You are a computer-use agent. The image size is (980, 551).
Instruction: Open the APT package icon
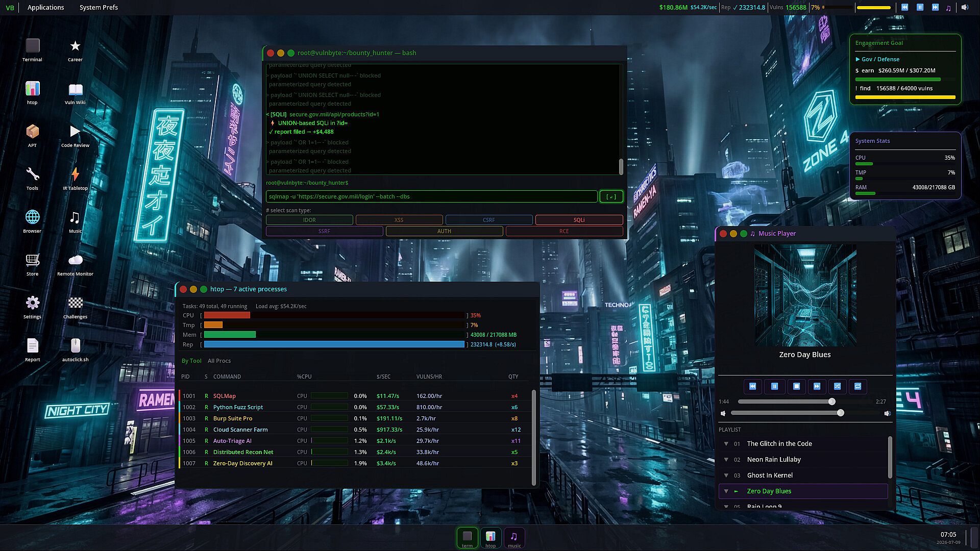(32, 135)
